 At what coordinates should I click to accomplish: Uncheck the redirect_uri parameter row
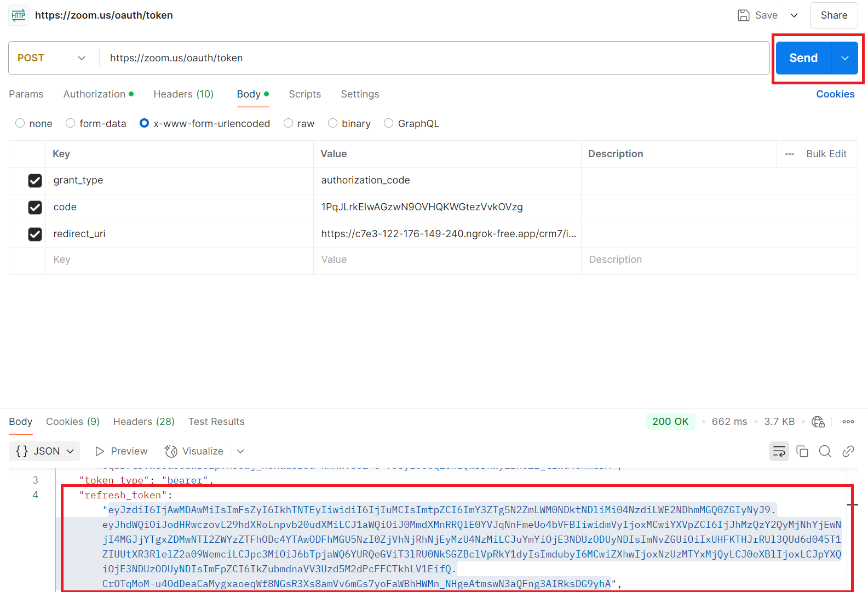35,234
